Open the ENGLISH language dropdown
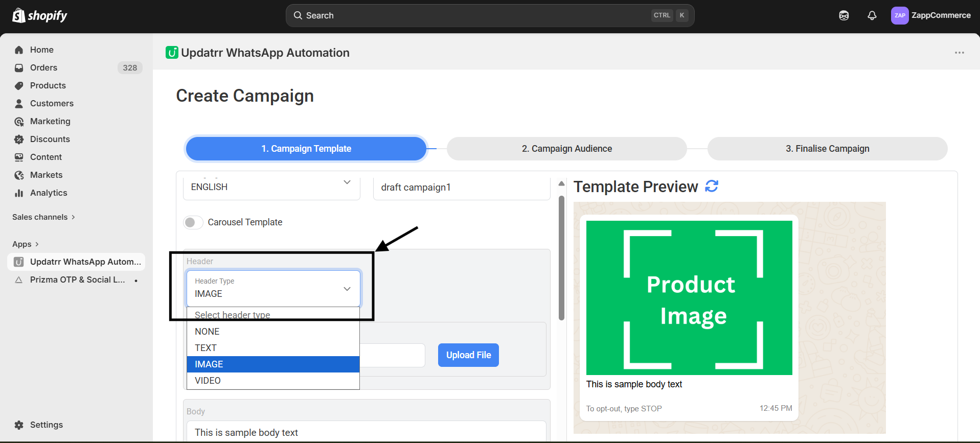Viewport: 980px width, 443px height. pos(271,187)
